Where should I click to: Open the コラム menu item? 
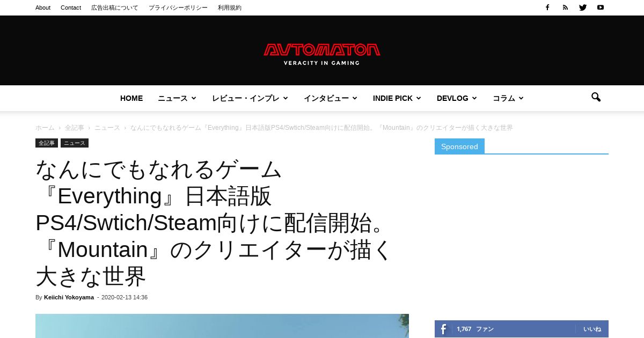(x=504, y=98)
